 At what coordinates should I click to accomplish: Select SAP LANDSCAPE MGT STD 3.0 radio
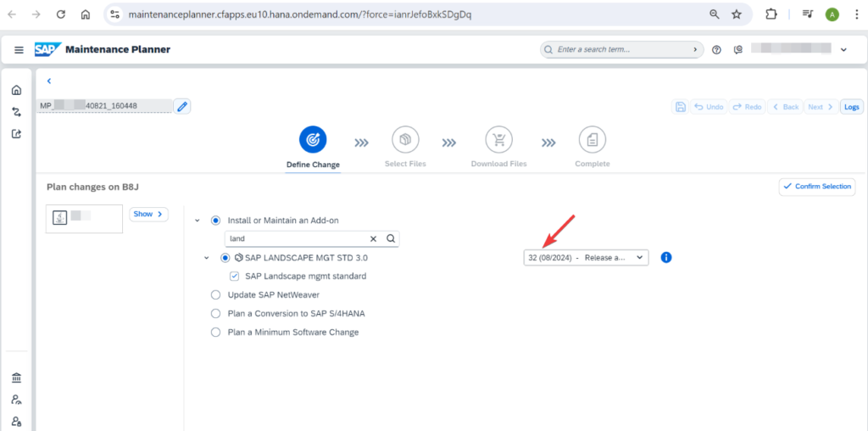click(225, 258)
